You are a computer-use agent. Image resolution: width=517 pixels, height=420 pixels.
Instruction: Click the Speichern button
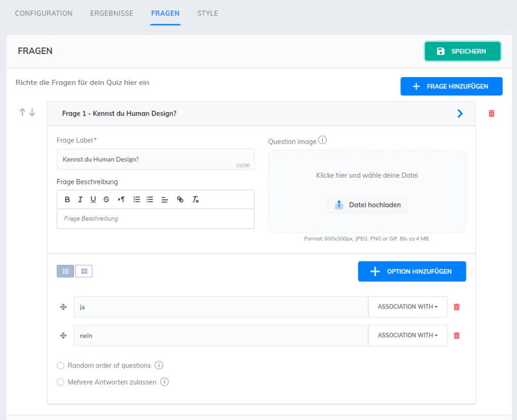click(462, 51)
